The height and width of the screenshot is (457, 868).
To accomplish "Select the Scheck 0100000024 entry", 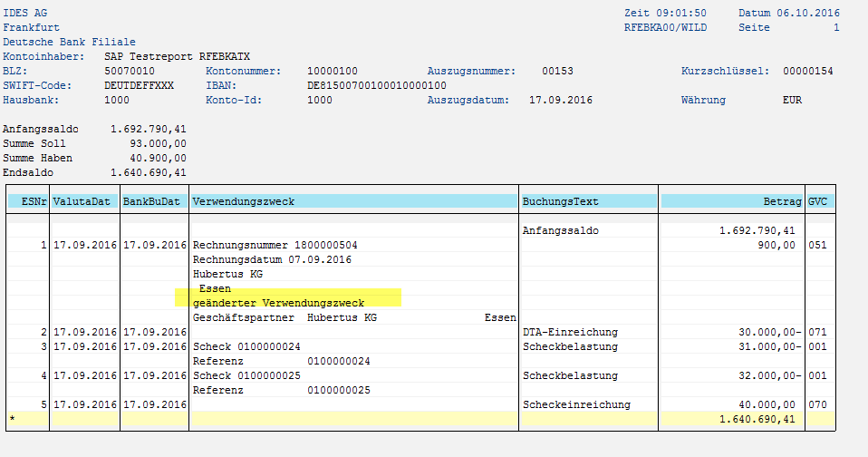I will pos(246,346).
